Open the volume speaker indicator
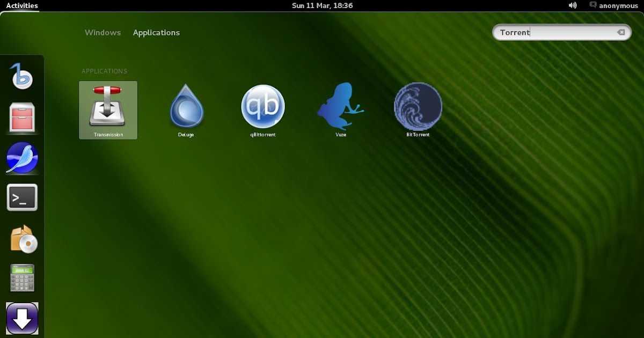 pyautogui.click(x=573, y=5)
